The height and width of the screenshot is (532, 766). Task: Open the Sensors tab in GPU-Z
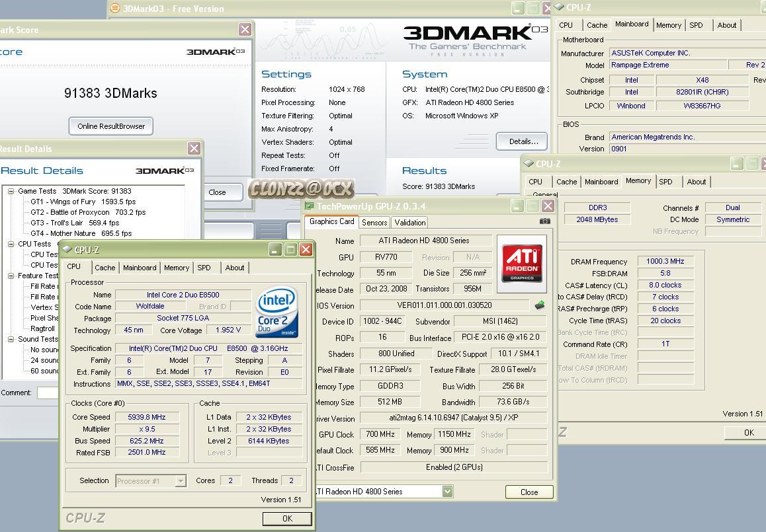pyautogui.click(x=374, y=223)
